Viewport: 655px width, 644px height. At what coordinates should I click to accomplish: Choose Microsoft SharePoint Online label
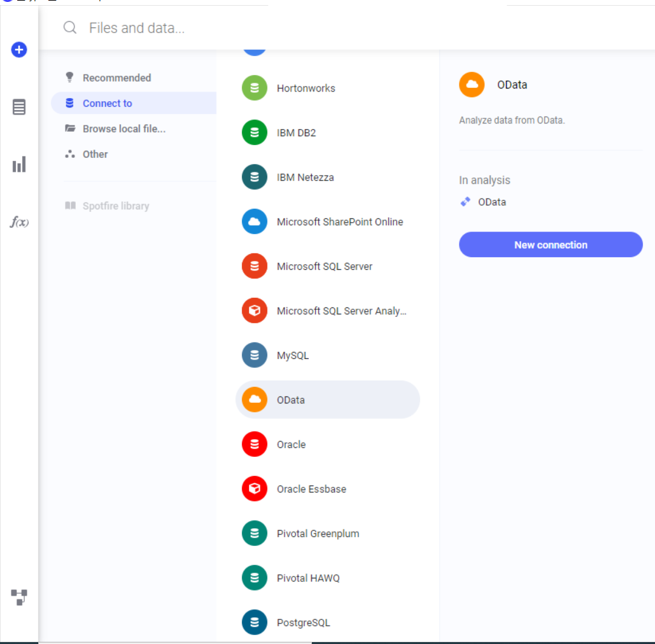point(340,221)
